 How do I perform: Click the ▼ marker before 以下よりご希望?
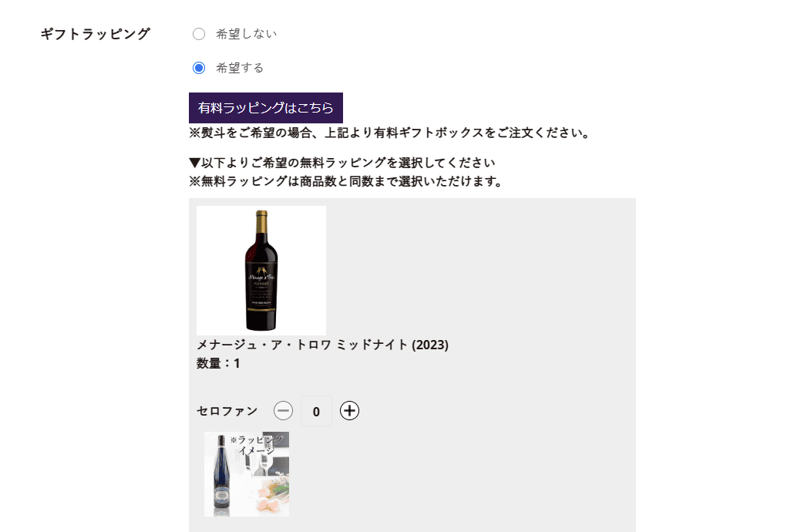195,163
